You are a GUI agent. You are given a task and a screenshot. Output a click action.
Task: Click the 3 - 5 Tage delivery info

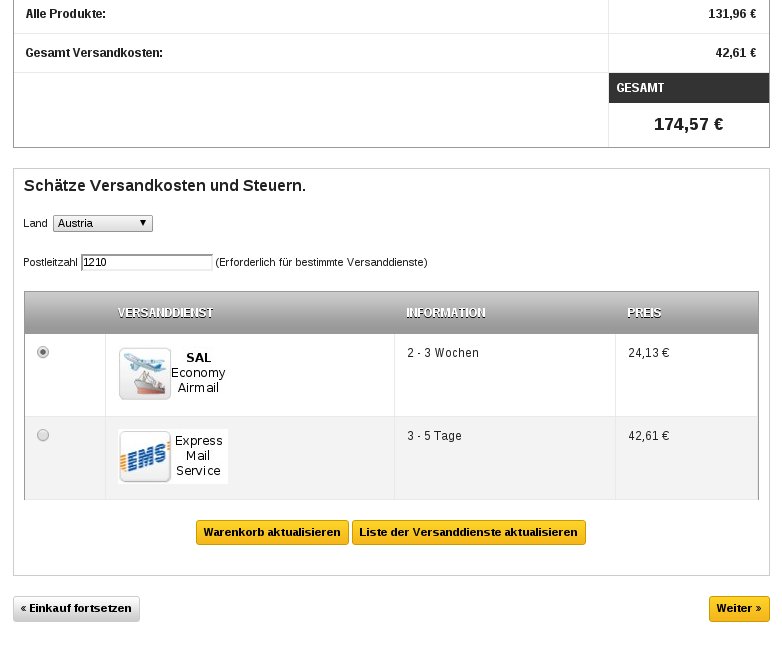click(x=434, y=436)
